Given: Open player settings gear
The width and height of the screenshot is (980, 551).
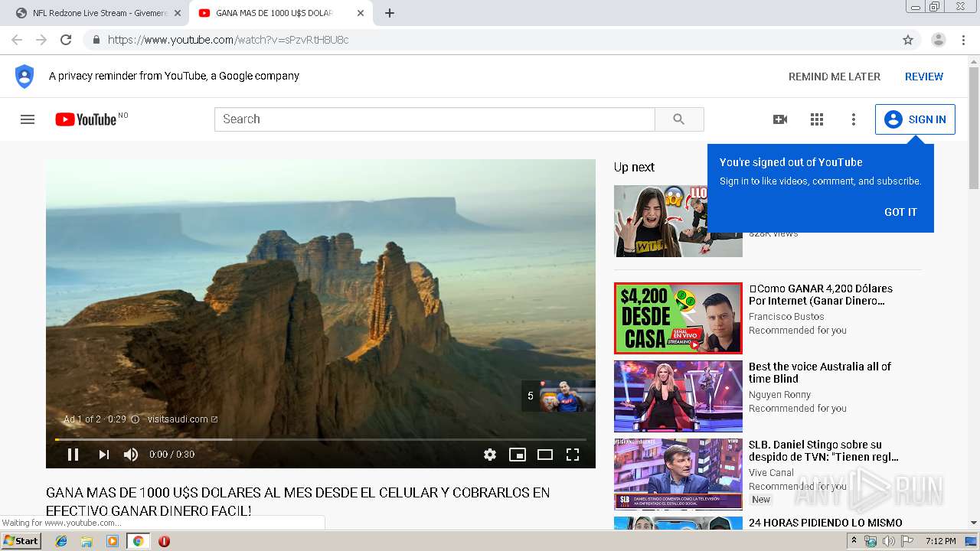Looking at the screenshot, I should point(490,455).
